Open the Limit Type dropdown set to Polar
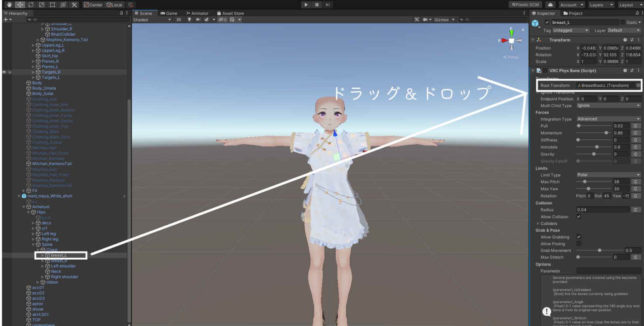Screen dimensions: 644x326 coord(608,175)
